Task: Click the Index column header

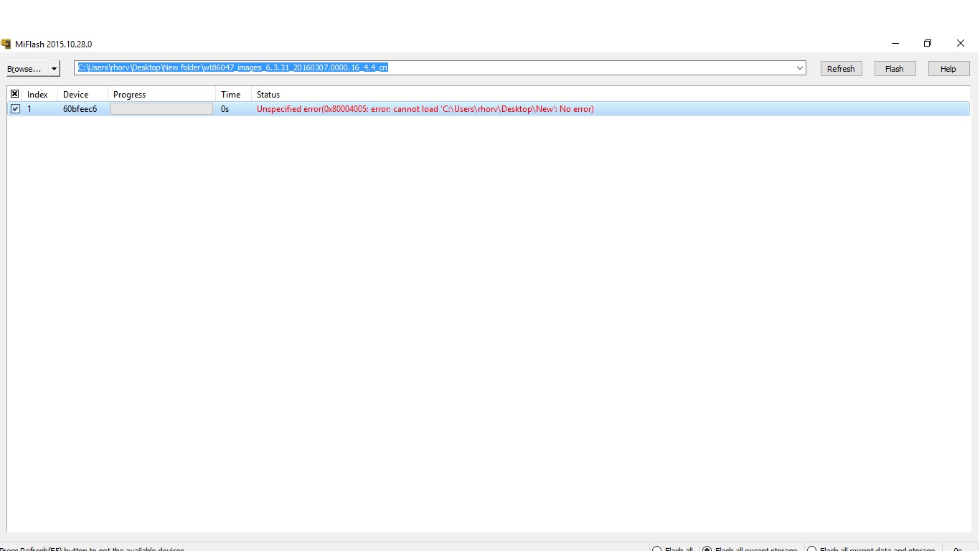Action: click(38, 95)
